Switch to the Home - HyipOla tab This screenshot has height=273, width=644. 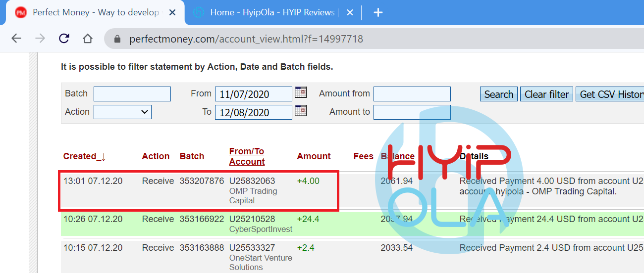click(x=272, y=12)
